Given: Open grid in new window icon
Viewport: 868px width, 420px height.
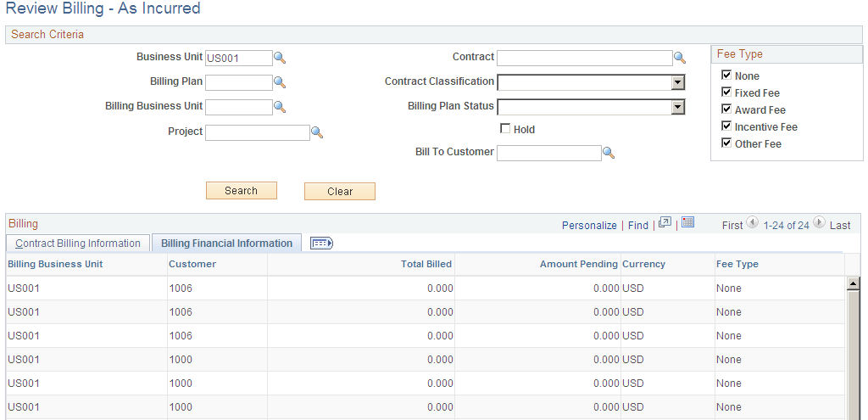Looking at the screenshot, I should (665, 223).
